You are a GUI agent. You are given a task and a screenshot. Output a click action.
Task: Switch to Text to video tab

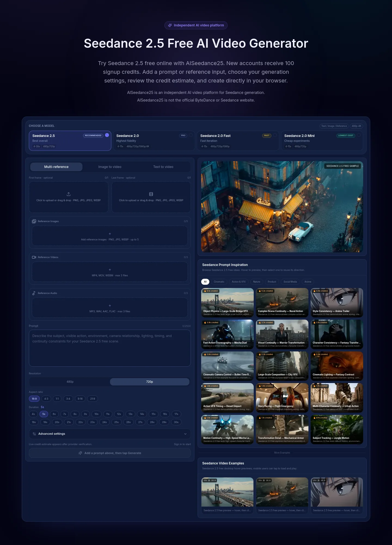[163, 167]
